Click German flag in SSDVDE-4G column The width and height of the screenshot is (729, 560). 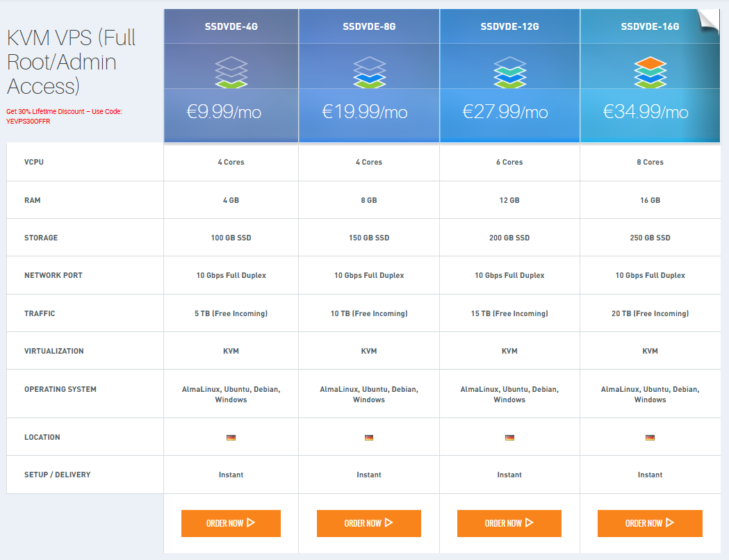tap(231, 438)
